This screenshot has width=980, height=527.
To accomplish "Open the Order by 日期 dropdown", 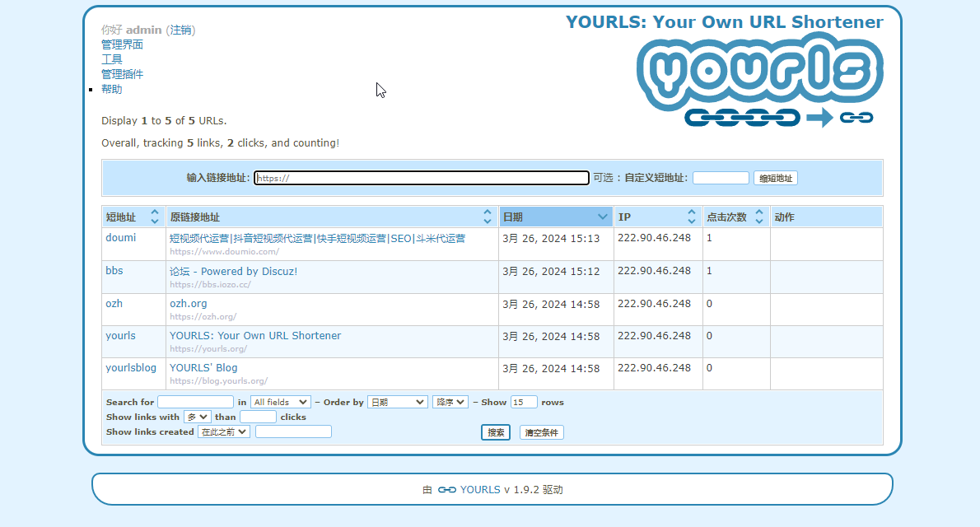I will pyautogui.click(x=397, y=403).
